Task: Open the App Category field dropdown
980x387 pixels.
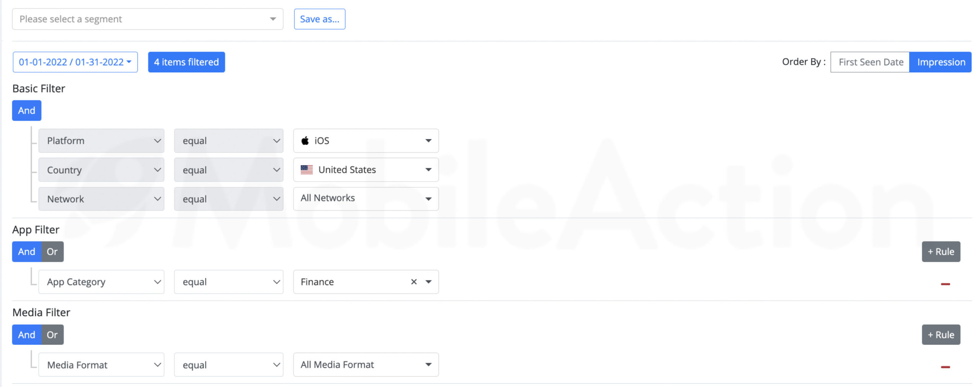Action: [x=101, y=282]
